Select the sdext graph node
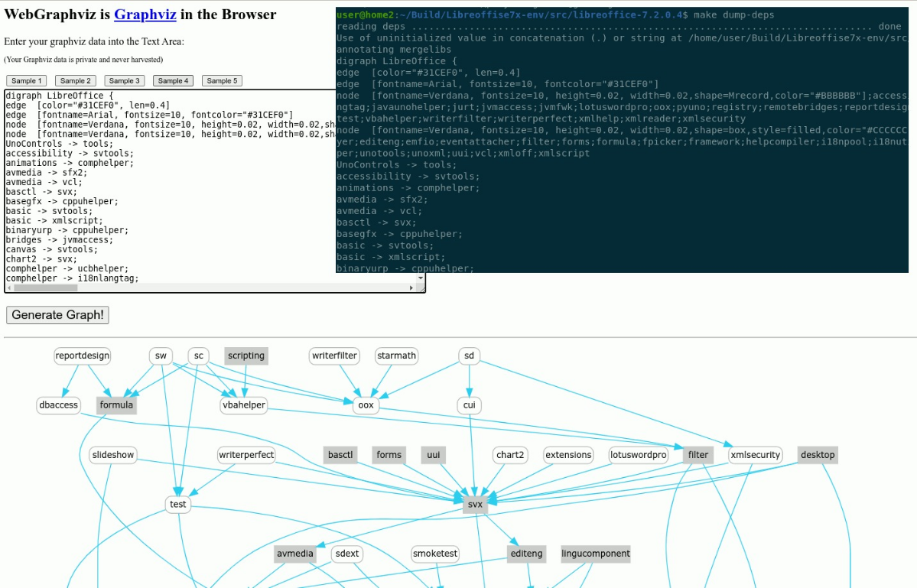Viewport: 917px width, 588px height. [347, 554]
